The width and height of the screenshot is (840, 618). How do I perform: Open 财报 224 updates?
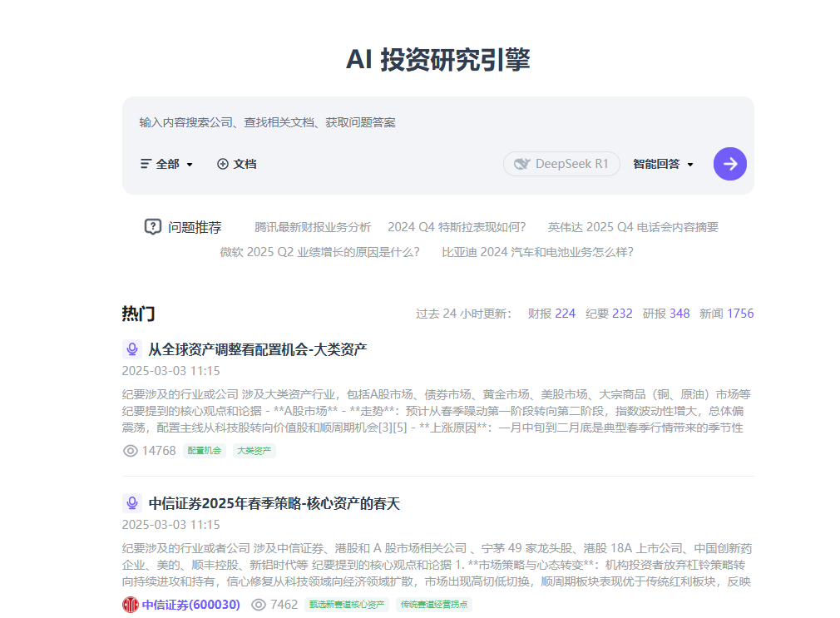coord(551,314)
